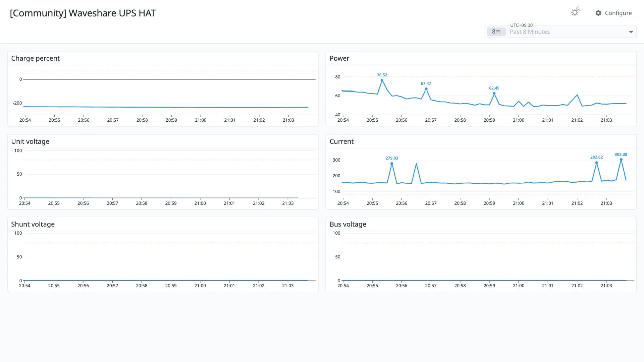Click the 21:00 tick on Power chart
644x362 pixels.
point(519,120)
